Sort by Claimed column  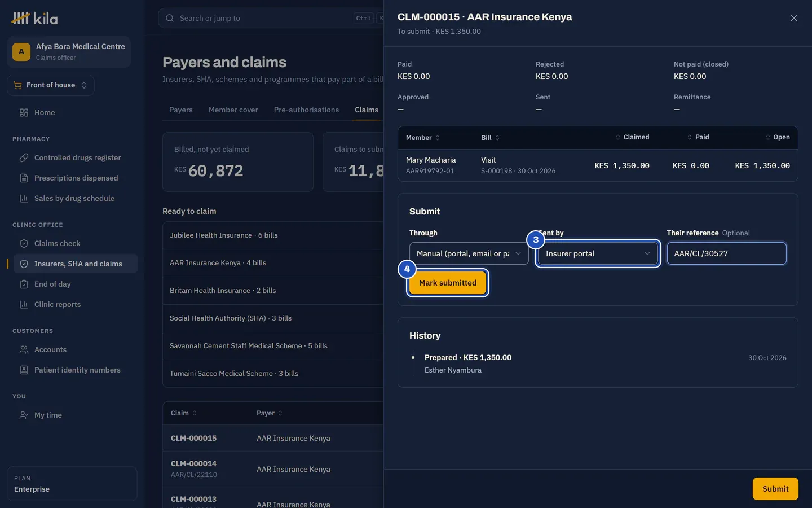tap(632, 137)
